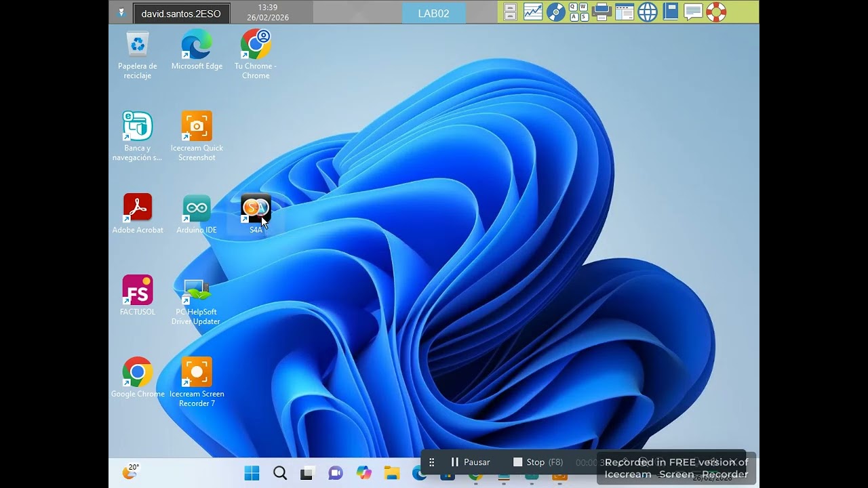Select the Google Chrome desktop shortcut

point(138,378)
